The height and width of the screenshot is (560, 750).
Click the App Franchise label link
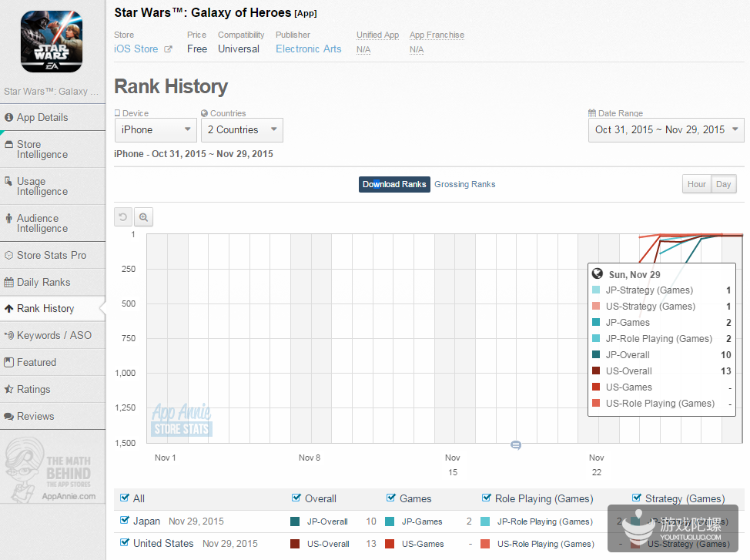click(437, 35)
